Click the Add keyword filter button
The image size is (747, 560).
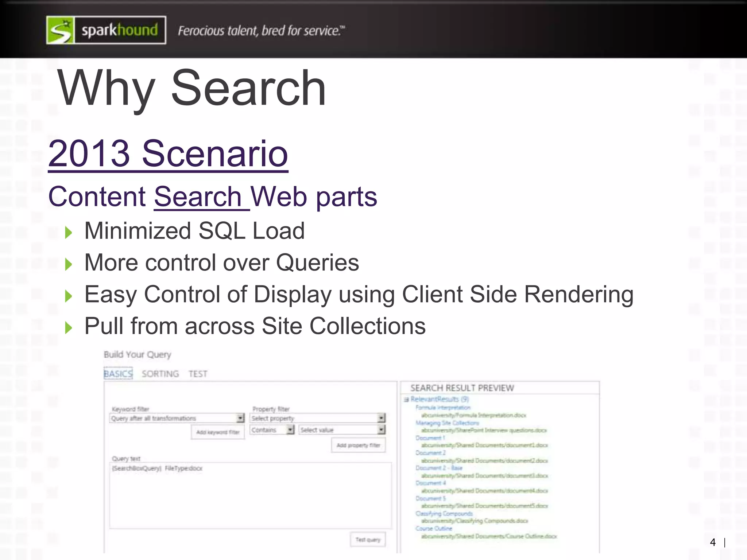[x=218, y=432]
